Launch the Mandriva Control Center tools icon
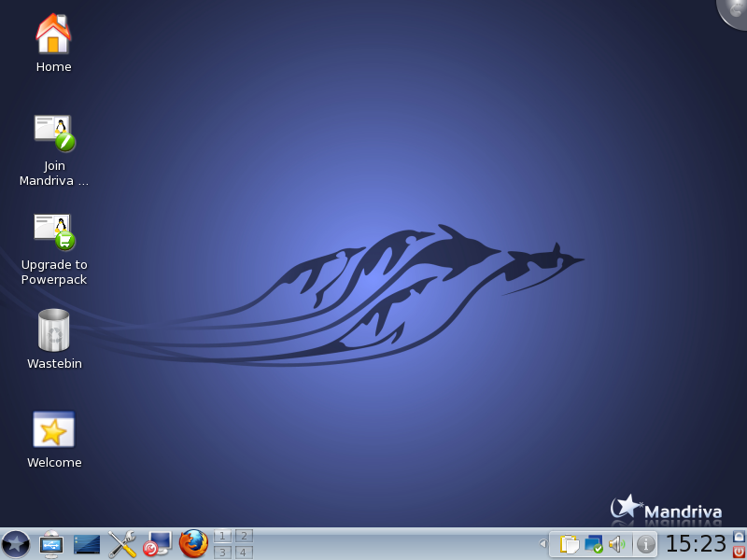Viewport: 747px width, 560px height. click(x=122, y=543)
